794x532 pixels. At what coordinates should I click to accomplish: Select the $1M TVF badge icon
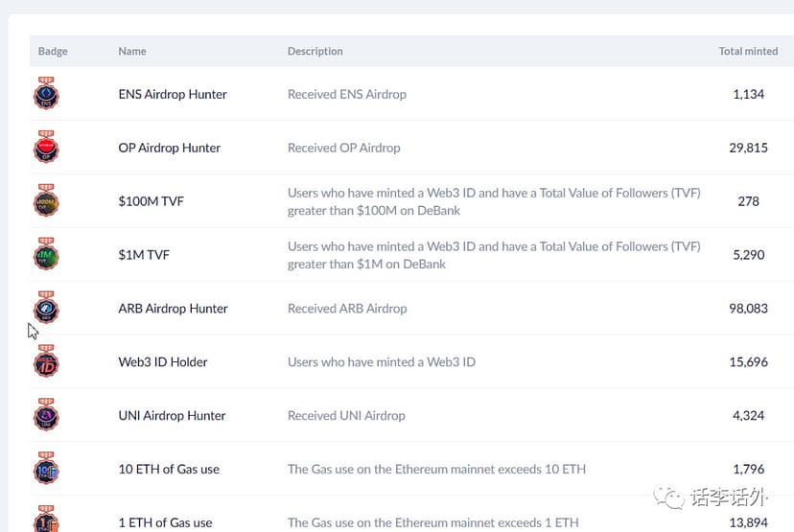pyautogui.click(x=46, y=254)
